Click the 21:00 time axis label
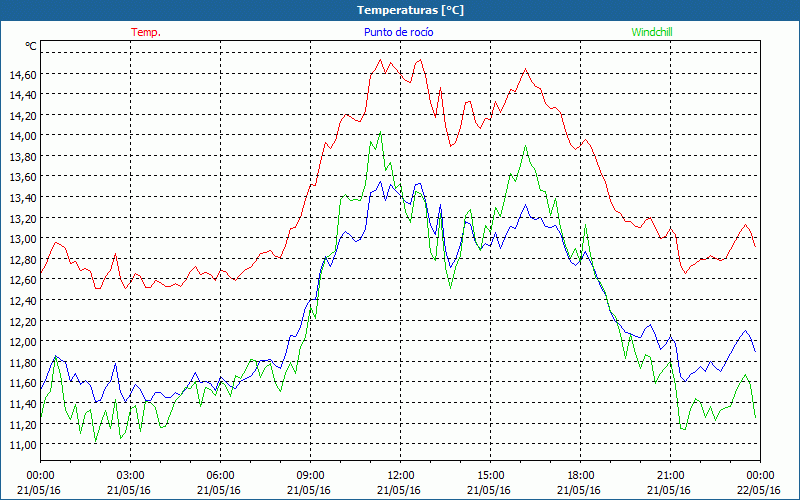 [670, 476]
